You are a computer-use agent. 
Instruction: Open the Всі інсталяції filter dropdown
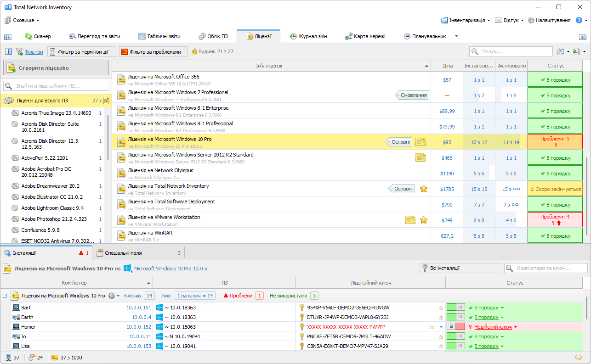click(x=460, y=268)
